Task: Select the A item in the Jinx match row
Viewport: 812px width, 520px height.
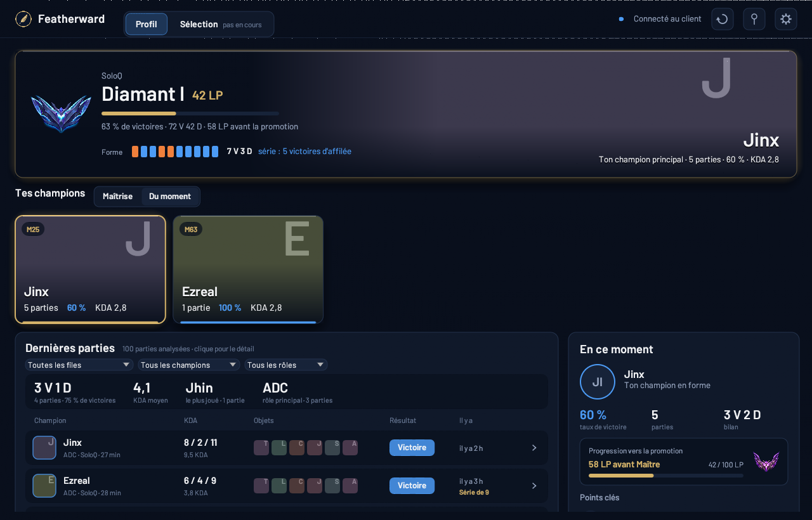Action: tap(350, 448)
